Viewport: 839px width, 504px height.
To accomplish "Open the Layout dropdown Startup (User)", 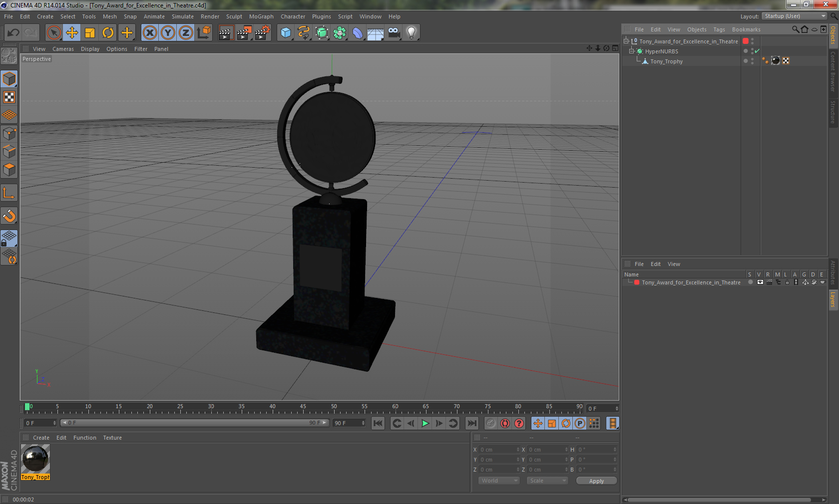I will coord(795,16).
